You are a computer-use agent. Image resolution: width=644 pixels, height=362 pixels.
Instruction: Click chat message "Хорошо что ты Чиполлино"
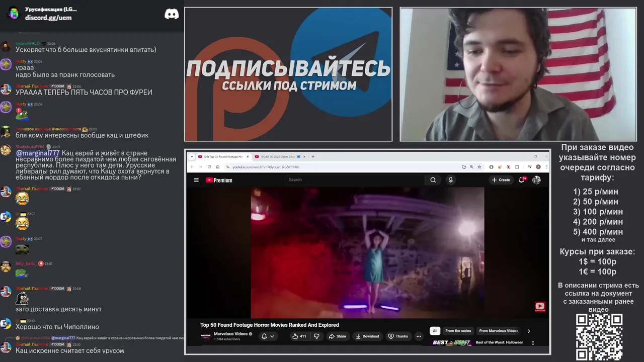pos(57,327)
